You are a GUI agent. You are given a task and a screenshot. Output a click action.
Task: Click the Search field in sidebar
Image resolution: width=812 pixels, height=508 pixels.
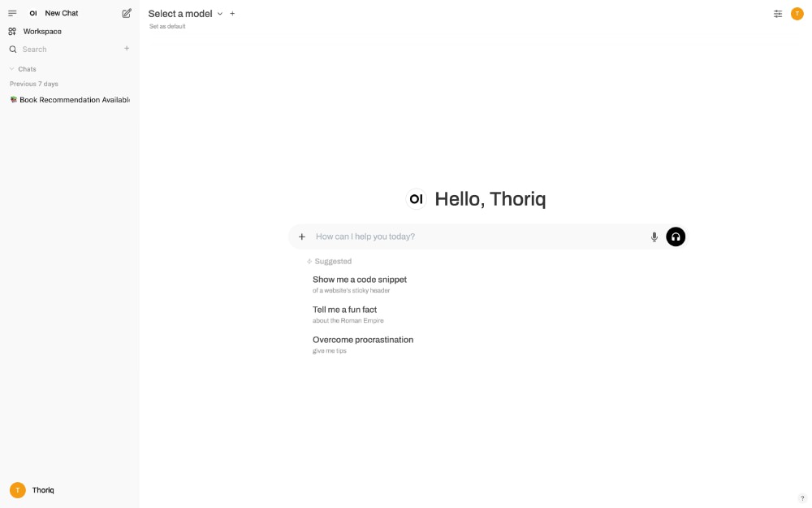pyautogui.click(x=70, y=50)
